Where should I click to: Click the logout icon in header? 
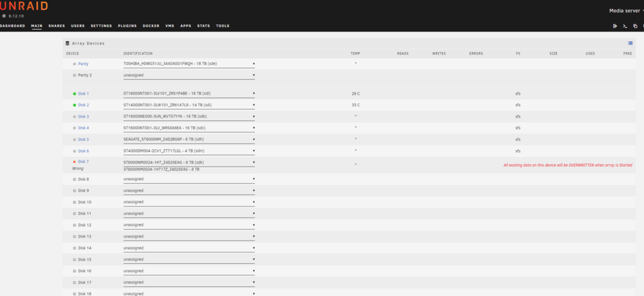[x=615, y=26]
